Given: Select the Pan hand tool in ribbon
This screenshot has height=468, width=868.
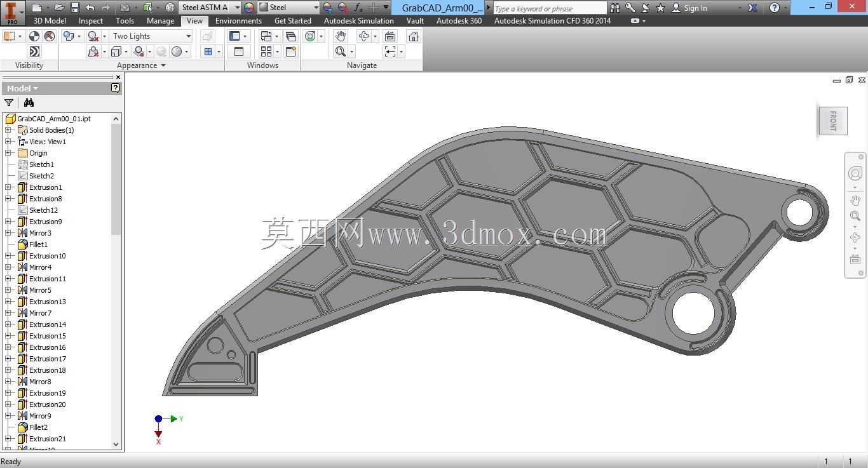Looking at the screenshot, I should point(341,36).
